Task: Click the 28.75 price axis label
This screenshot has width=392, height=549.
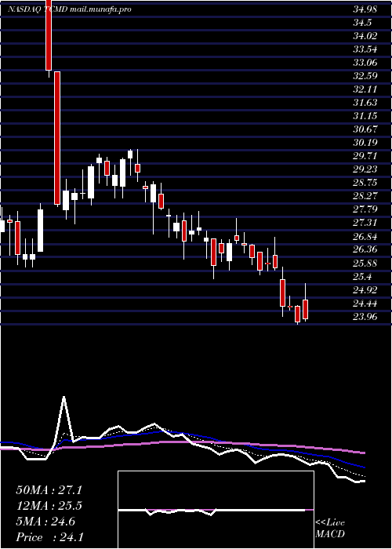Action: coord(365,183)
